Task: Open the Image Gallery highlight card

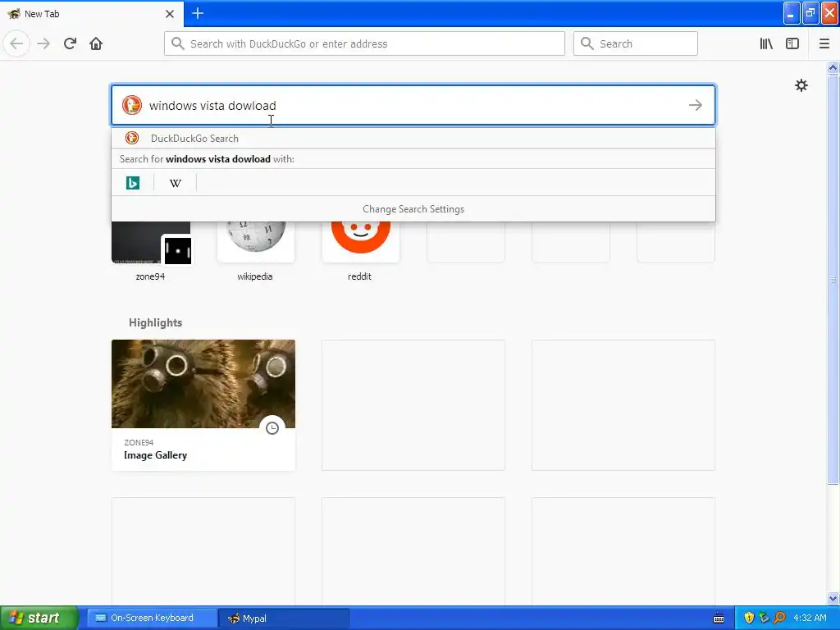Action: (x=203, y=405)
